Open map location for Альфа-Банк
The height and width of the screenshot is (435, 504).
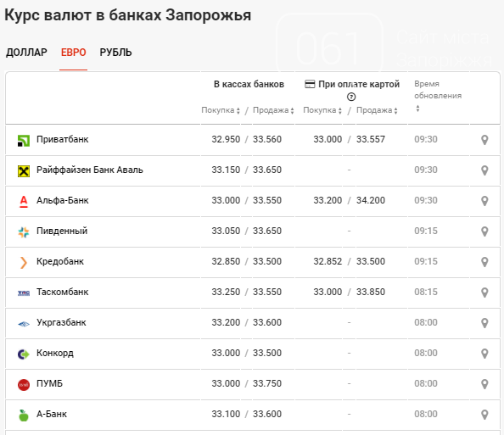click(484, 201)
